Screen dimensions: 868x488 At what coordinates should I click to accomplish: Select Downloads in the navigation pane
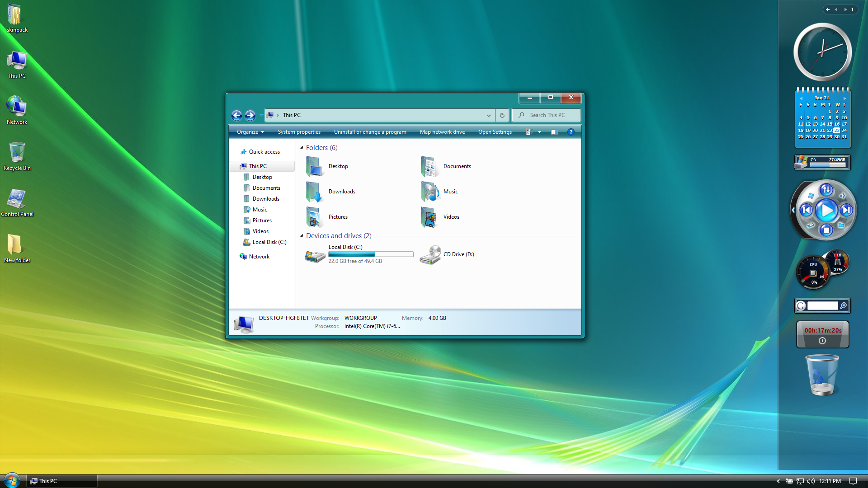(x=266, y=199)
